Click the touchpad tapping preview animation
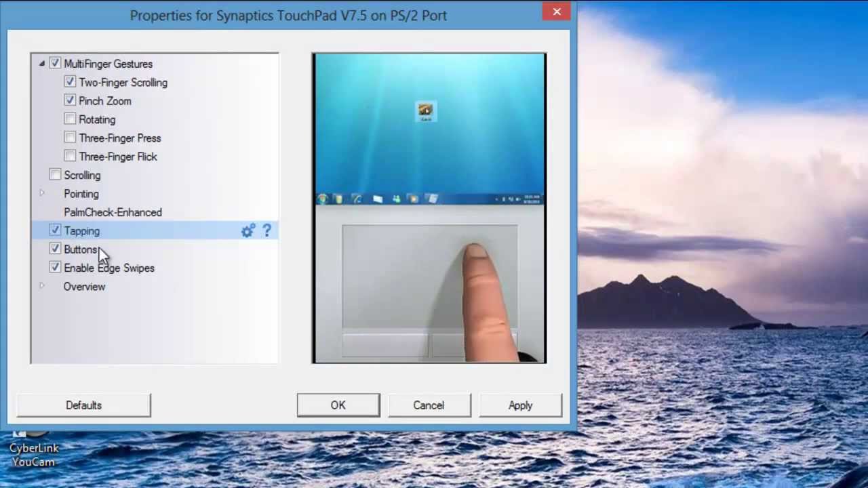The height and width of the screenshot is (488, 868). pos(429,208)
